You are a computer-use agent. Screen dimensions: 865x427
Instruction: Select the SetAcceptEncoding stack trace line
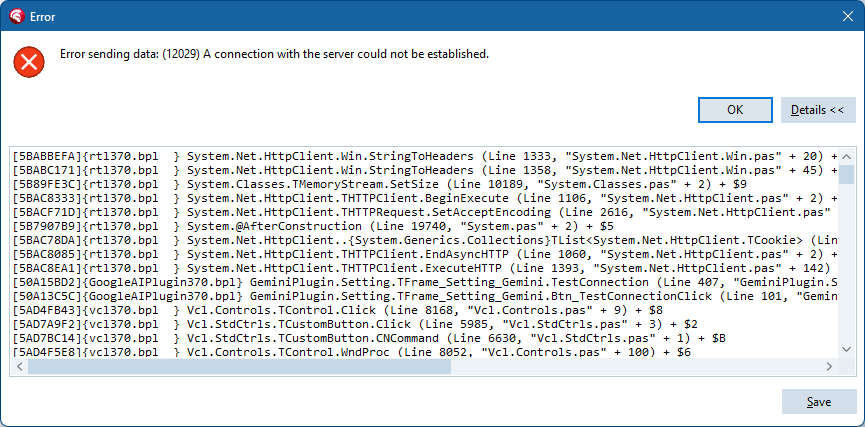(400, 212)
